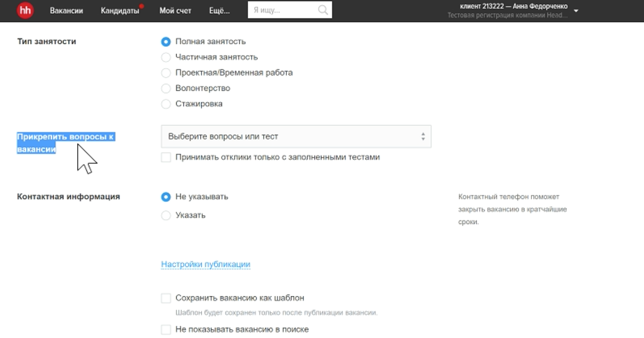This screenshot has width=644, height=338.
Task: Pick the Волонтерство employment option
Action: tap(166, 88)
